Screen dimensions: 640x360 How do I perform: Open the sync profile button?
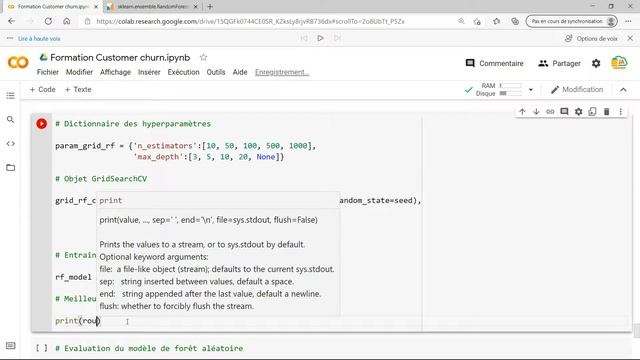tap(571, 21)
